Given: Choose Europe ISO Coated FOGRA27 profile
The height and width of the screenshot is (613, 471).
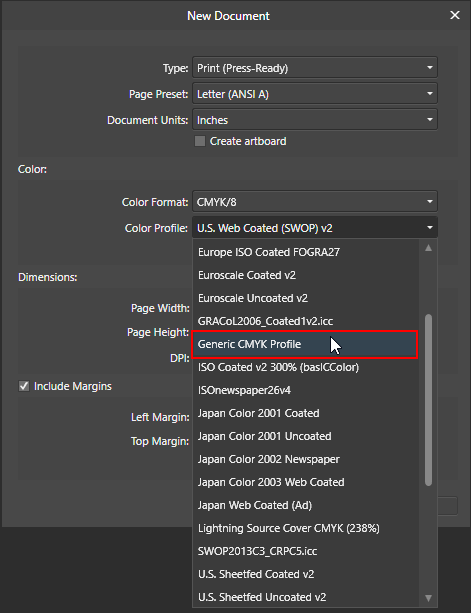Looking at the screenshot, I should pyautogui.click(x=305, y=252).
